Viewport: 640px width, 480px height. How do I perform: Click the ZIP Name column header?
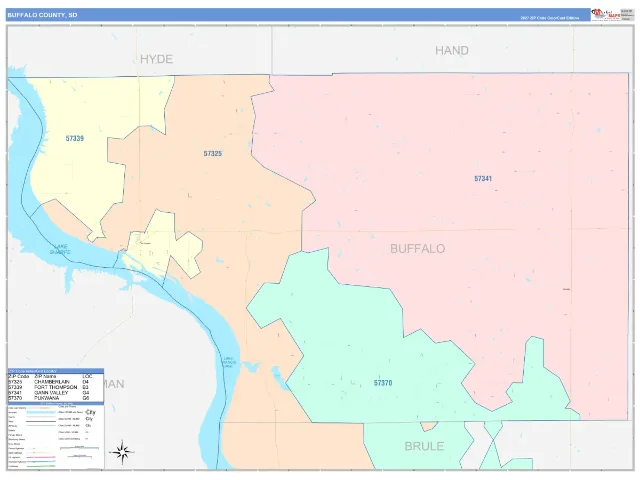point(45,376)
